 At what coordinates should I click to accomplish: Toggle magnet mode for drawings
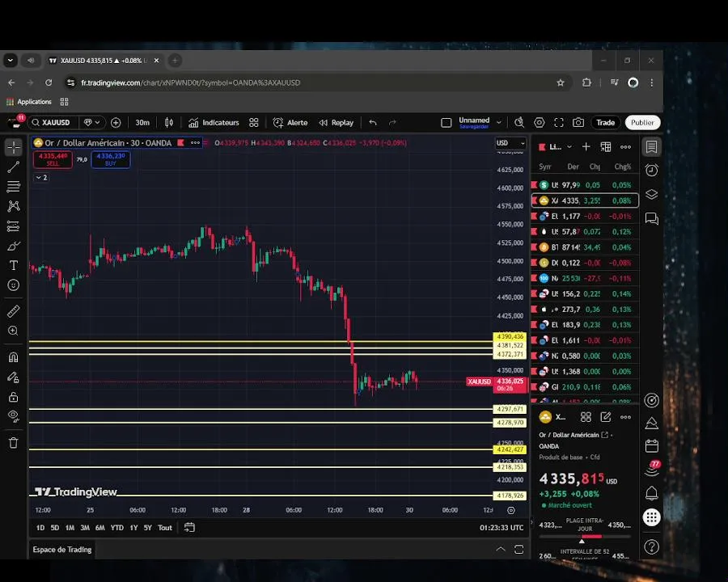pos(14,357)
